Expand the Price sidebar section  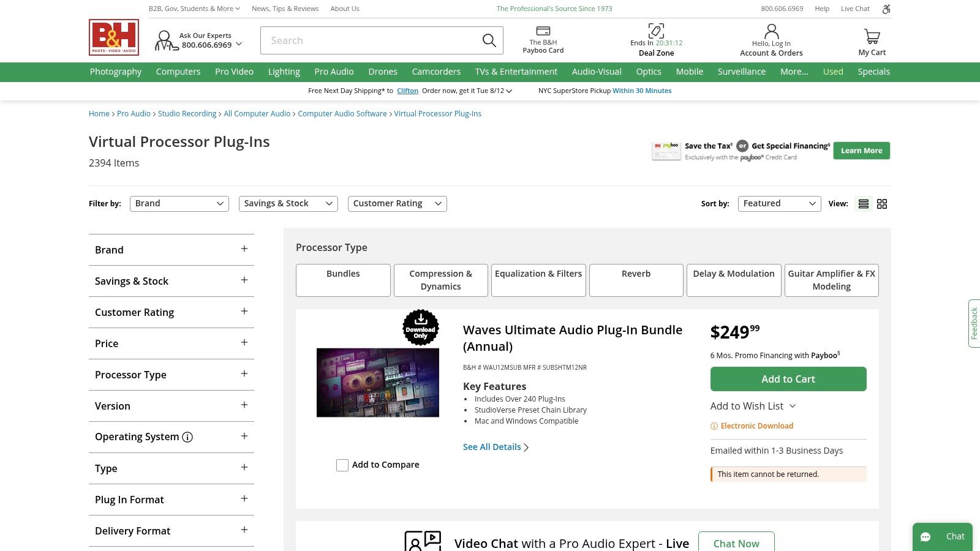click(x=171, y=343)
